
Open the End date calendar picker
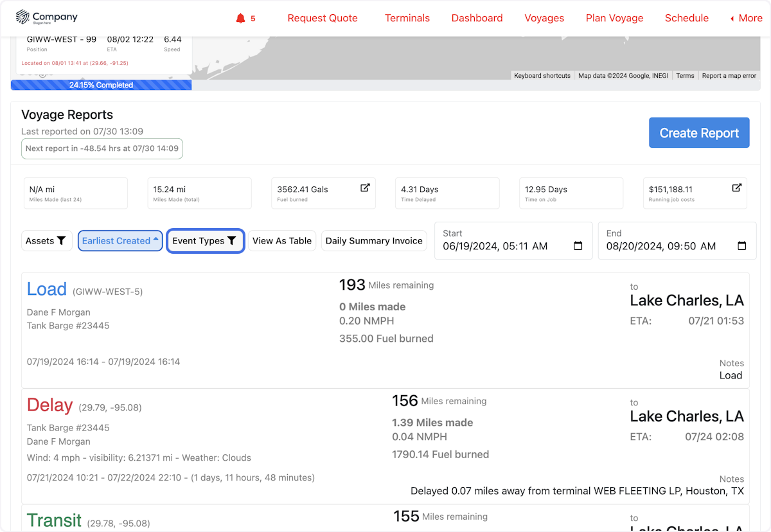743,245
